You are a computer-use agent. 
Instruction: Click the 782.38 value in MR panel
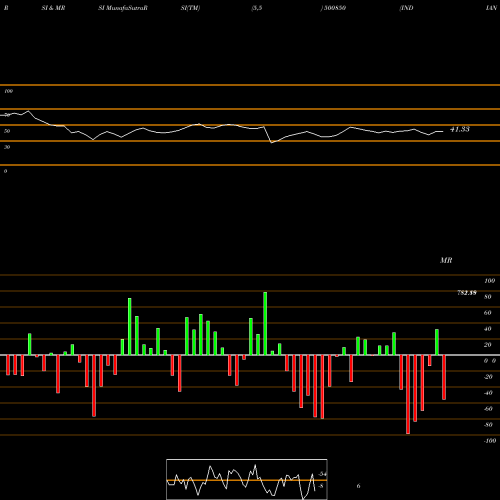[467, 293]
